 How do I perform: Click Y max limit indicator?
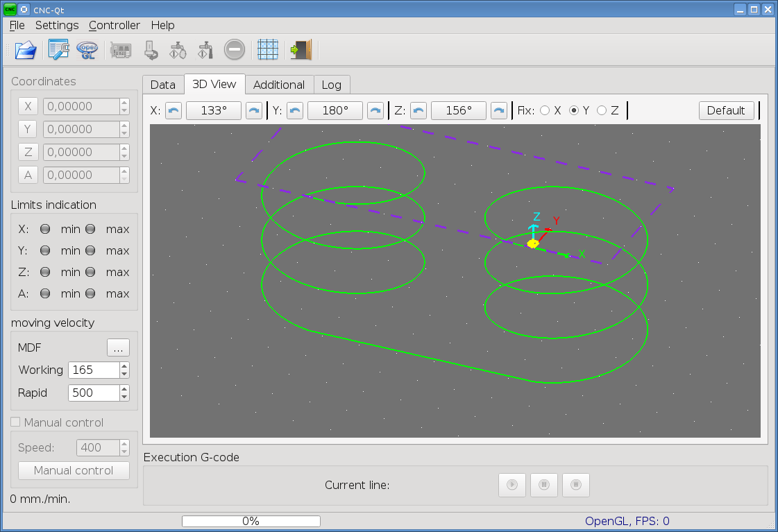click(x=90, y=250)
